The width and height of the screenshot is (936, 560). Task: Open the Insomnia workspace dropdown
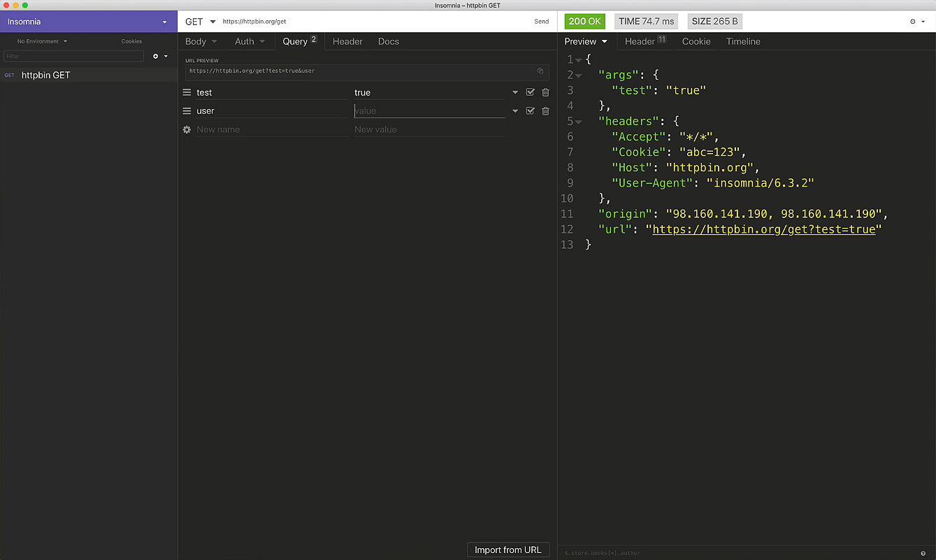(x=89, y=22)
